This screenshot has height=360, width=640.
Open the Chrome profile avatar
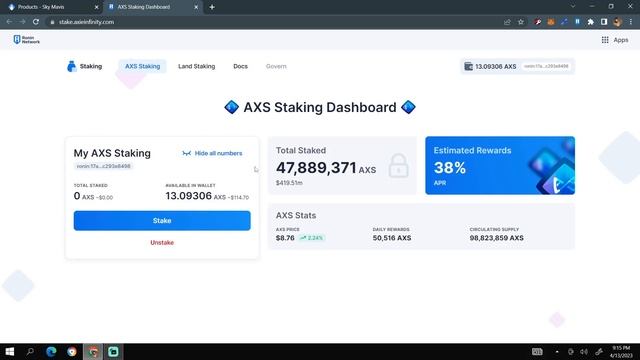618,22
